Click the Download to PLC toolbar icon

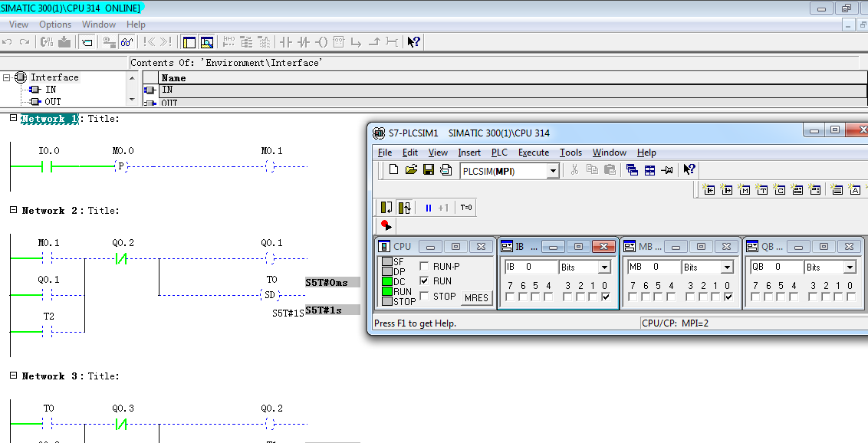tap(64, 42)
